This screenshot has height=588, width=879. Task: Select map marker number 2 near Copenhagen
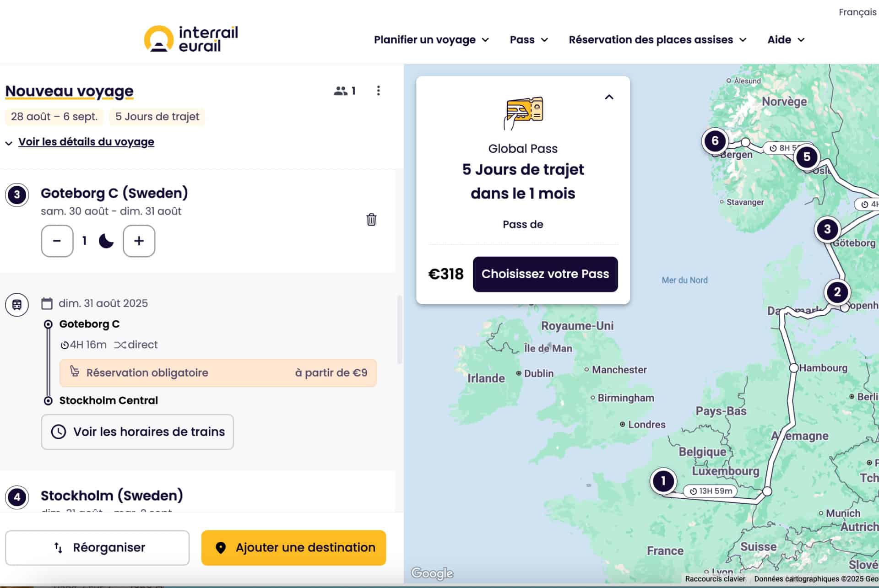click(837, 292)
